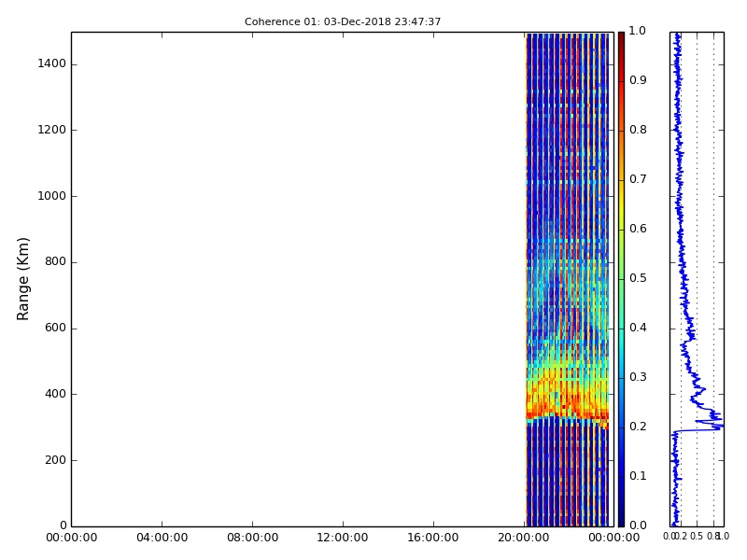Click the 0.4 colorbar label
The image size is (747, 560).
(x=638, y=328)
